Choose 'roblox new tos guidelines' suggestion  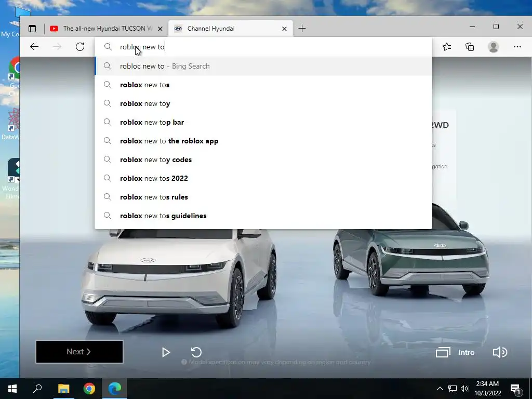coord(263,216)
